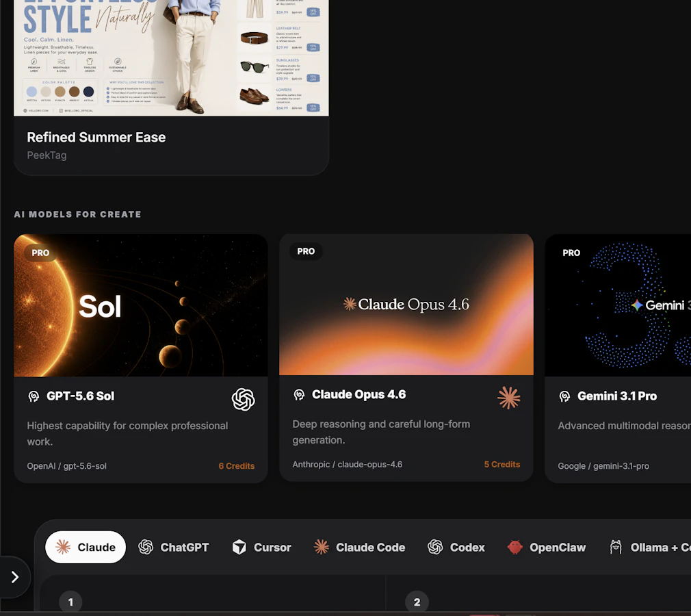The height and width of the screenshot is (616, 691).
Task: Click the Ollama llama icon
Action: tap(616, 547)
